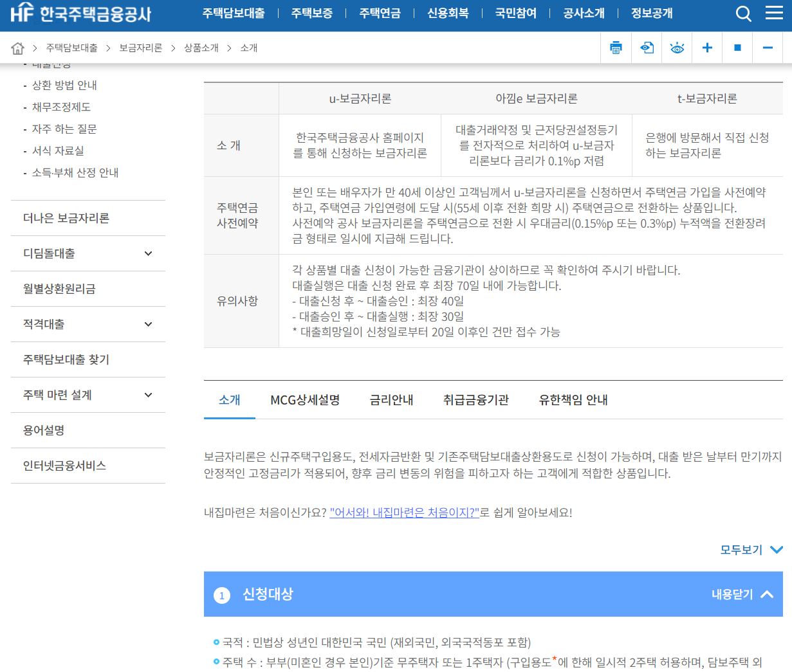Click 보금자리론 in the breadcrumb
Screen dimensions: 792x672
point(141,48)
